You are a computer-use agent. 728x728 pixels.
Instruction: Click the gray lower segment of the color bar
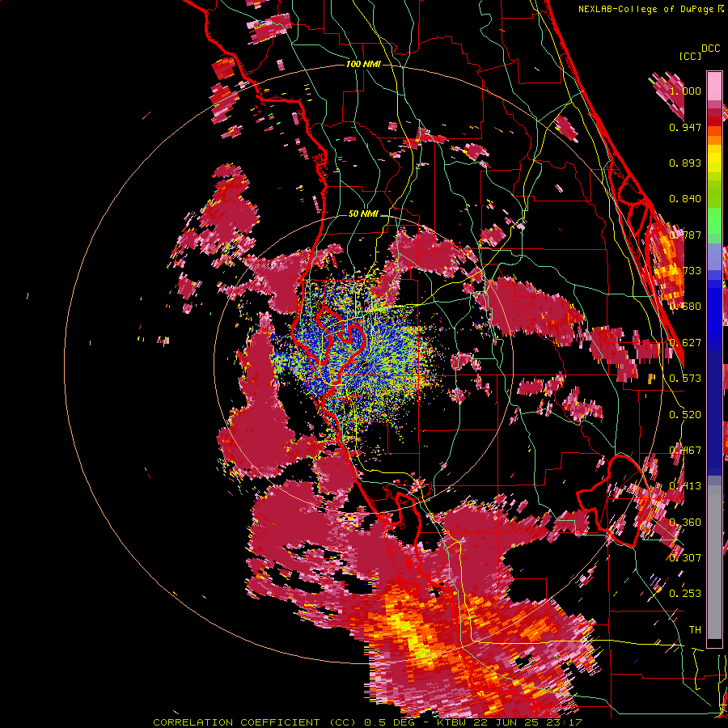(714, 564)
